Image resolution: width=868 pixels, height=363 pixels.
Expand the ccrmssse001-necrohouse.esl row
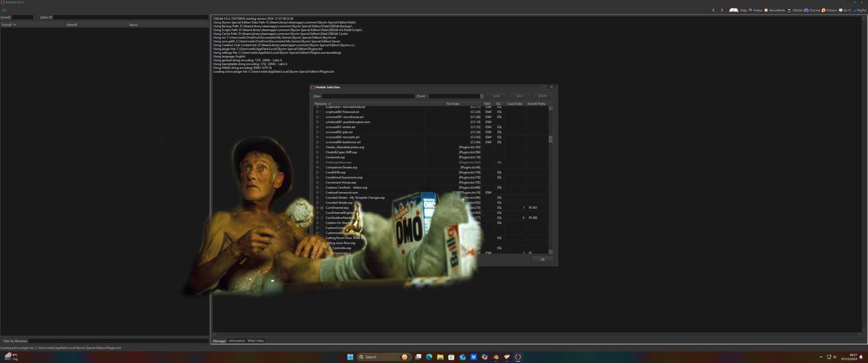point(317,117)
